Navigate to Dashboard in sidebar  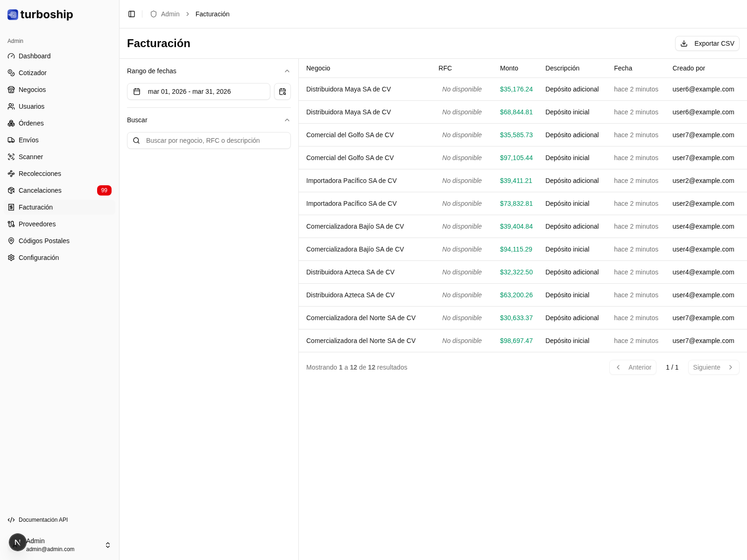35,56
